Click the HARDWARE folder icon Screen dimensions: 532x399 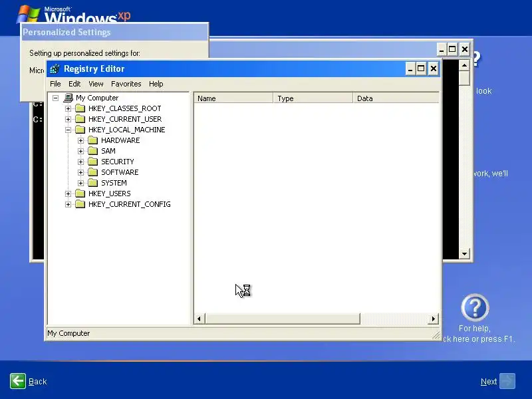coord(92,140)
